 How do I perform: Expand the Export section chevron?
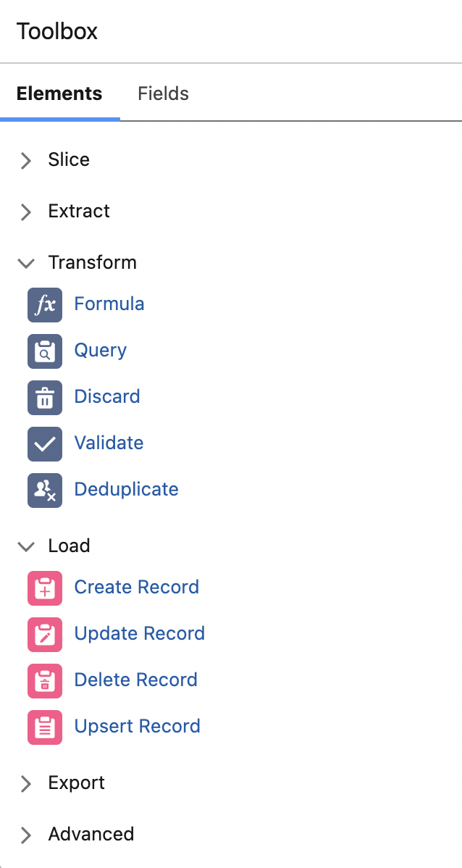click(x=26, y=783)
